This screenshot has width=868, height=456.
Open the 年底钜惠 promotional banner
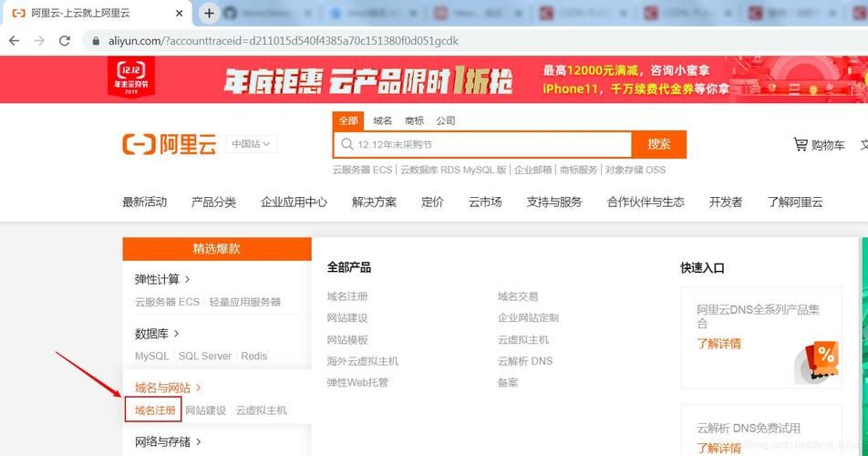click(x=434, y=79)
